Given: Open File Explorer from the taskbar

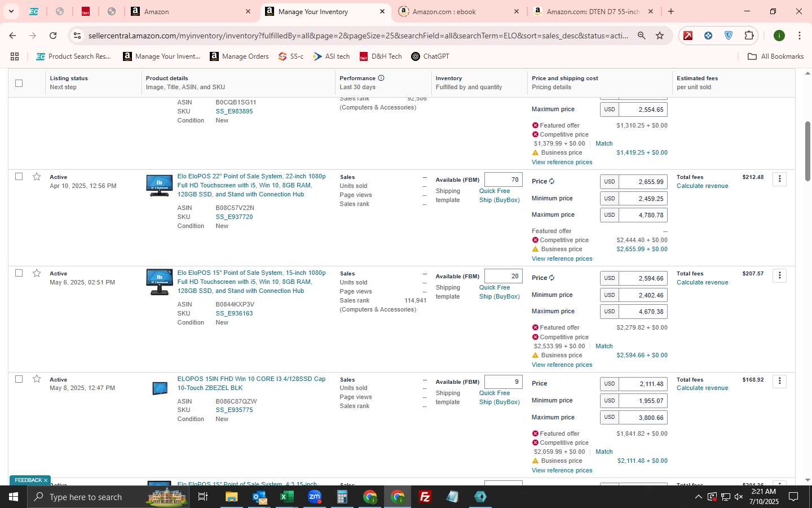Looking at the screenshot, I should coord(232,497).
